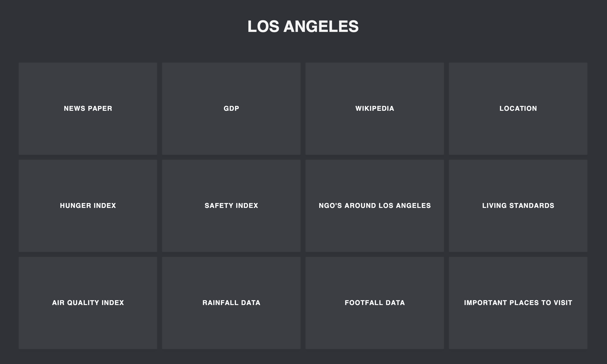Click the Location tile
Viewport: 607px width, 364px height.
tap(518, 108)
